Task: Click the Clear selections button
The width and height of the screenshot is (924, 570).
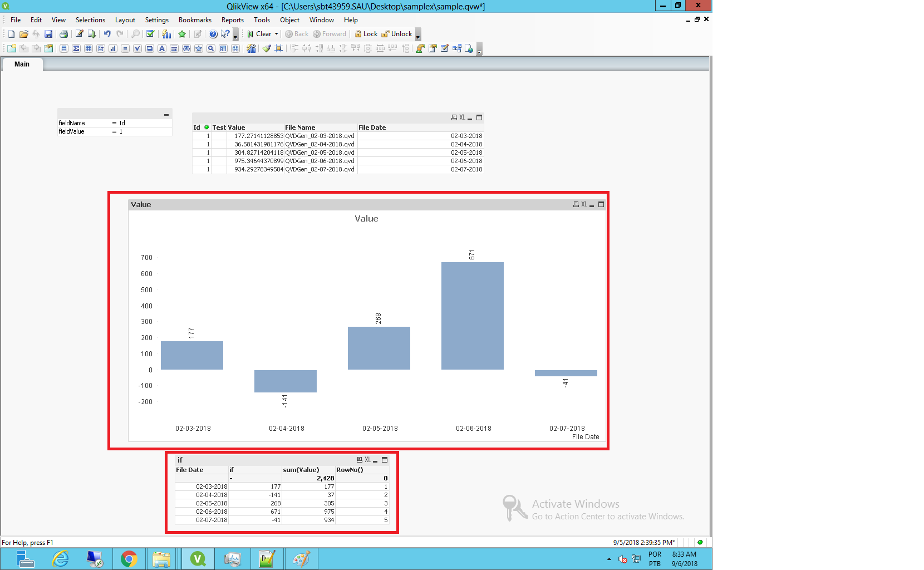Action: pos(259,34)
